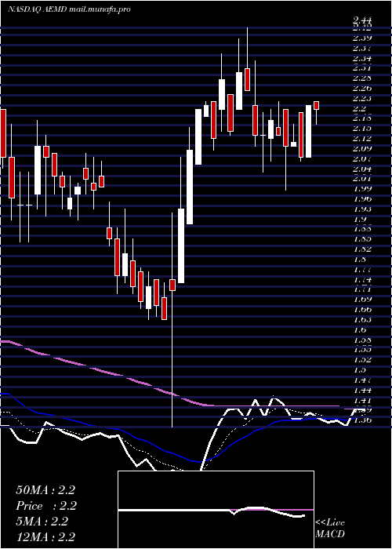Click the 1.63 price axis label

coord(362,320)
